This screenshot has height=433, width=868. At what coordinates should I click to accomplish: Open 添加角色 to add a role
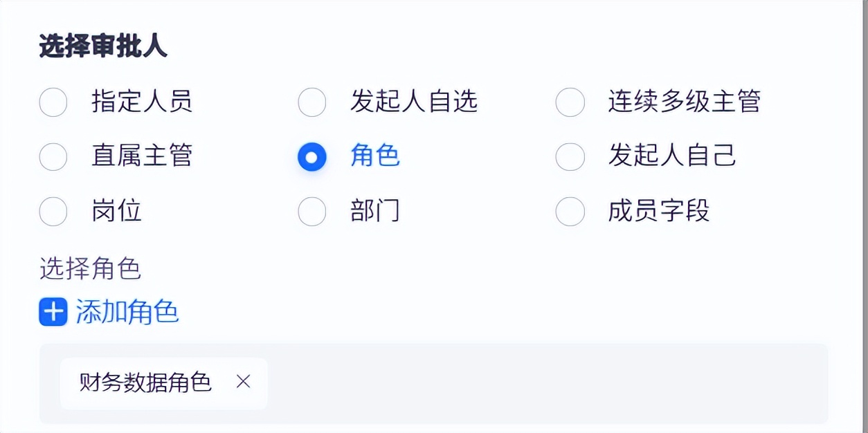point(127,313)
